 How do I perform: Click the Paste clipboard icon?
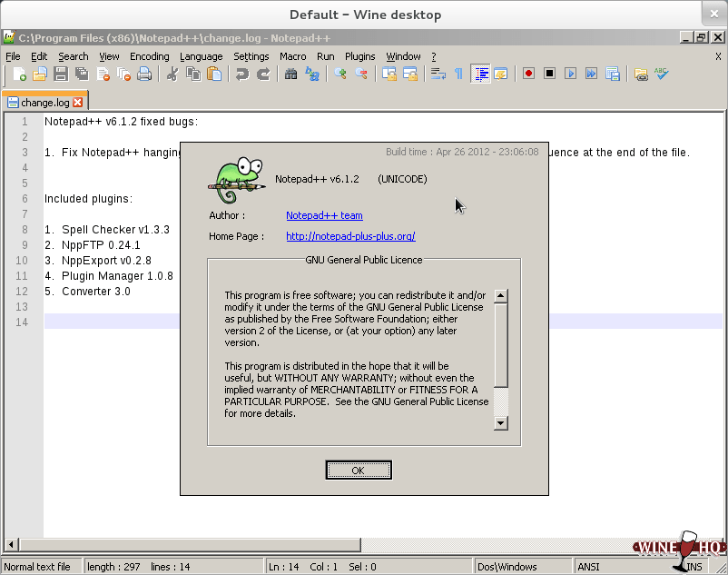click(214, 74)
